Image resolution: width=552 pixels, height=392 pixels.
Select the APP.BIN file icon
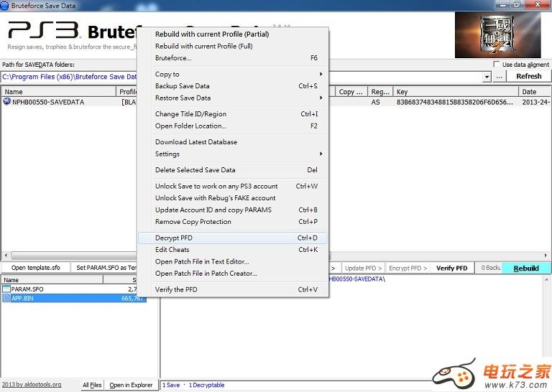[6, 297]
